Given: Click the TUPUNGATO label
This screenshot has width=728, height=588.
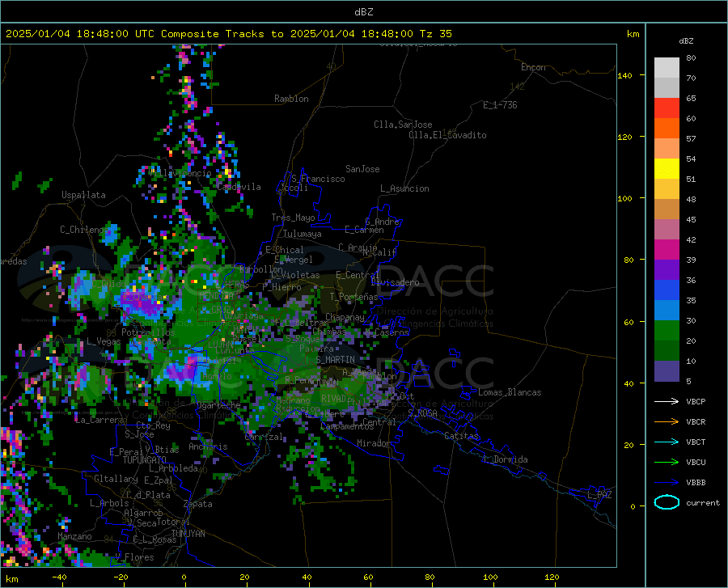Looking at the screenshot, I should (x=145, y=460).
